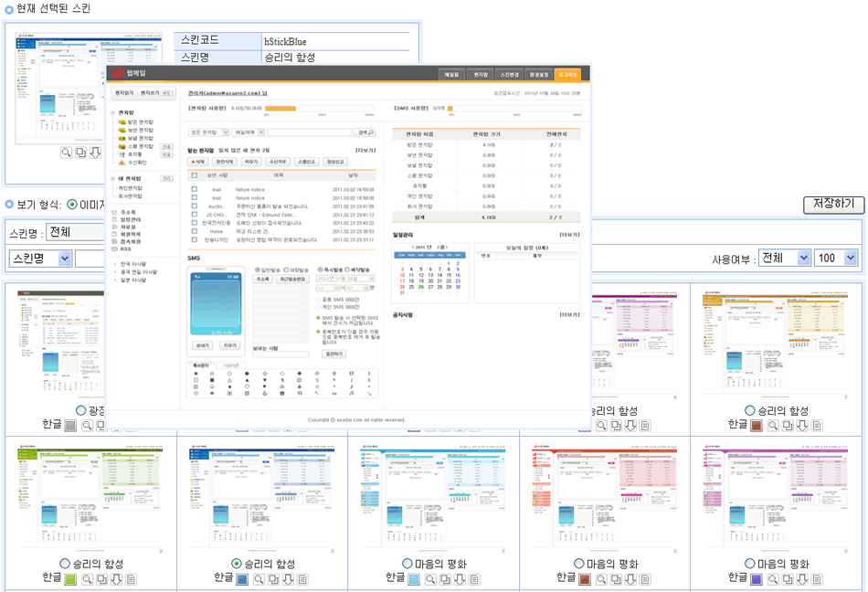Viewport: 868px width, 592px height.
Task: Click the copy icon beside the purple swatch
Action: (786, 578)
